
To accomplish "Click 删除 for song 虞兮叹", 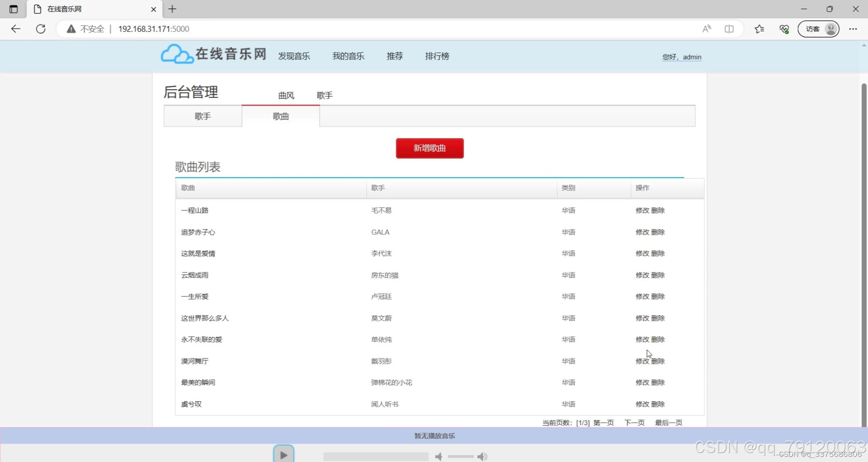I will click(658, 404).
